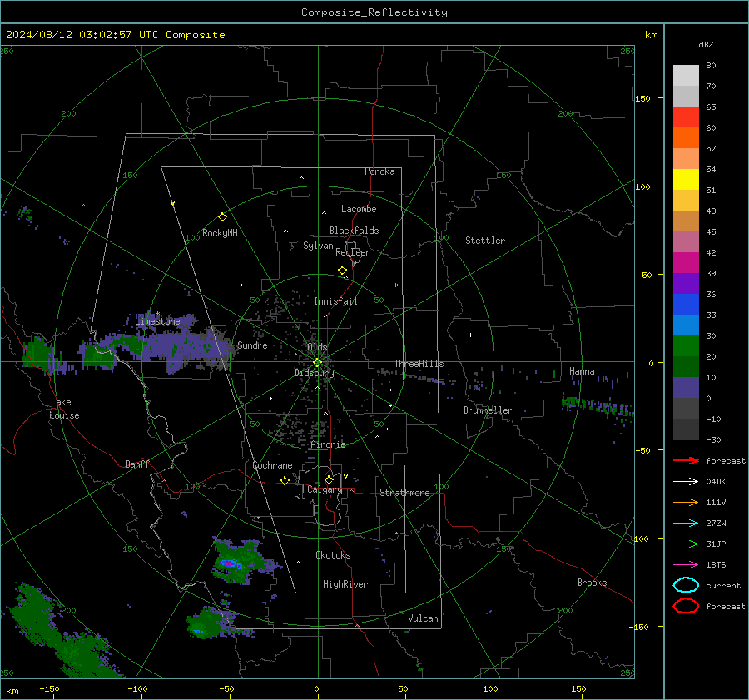Click the cyan 27ZW arrow icon
The width and height of the screenshot is (749, 700).
pyautogui.click(x=686, y=524)
